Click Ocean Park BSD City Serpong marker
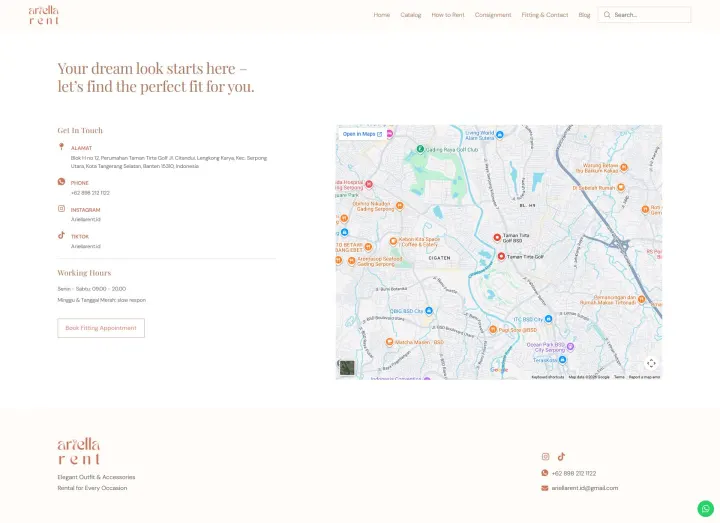720x523 pixels. click(570, 347)
